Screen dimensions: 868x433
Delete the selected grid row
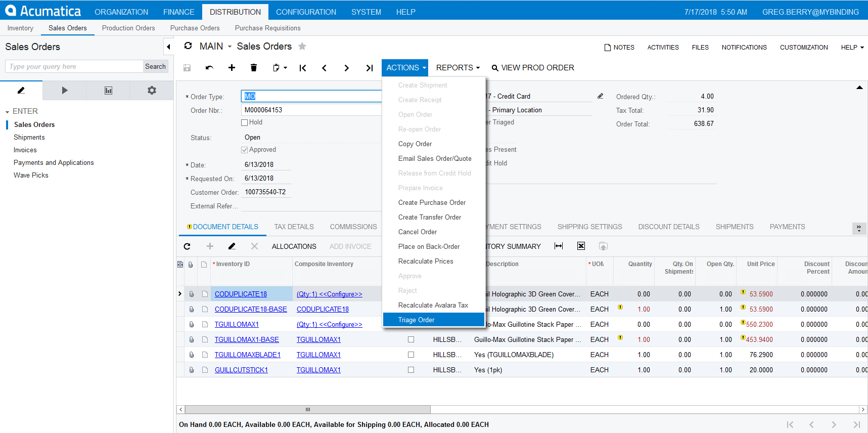[x=254, y=246]
